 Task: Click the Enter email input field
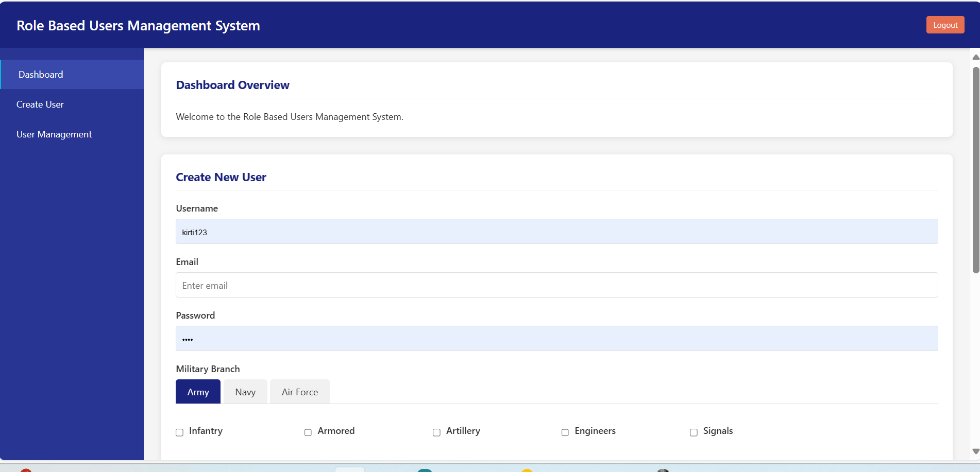556,285
